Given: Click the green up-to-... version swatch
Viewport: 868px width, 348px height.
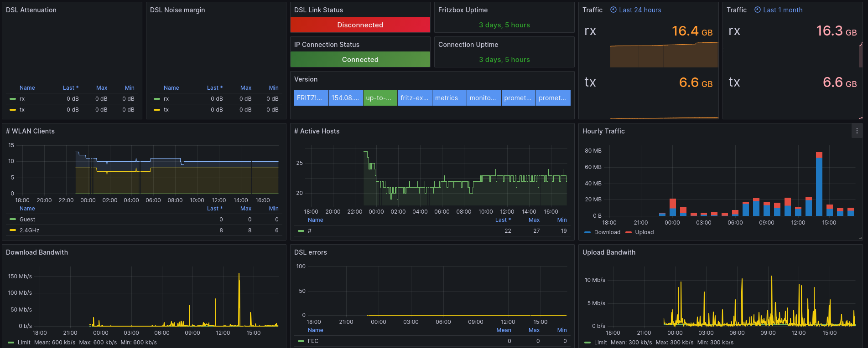Looking at the screenshot, I should 380,98.
